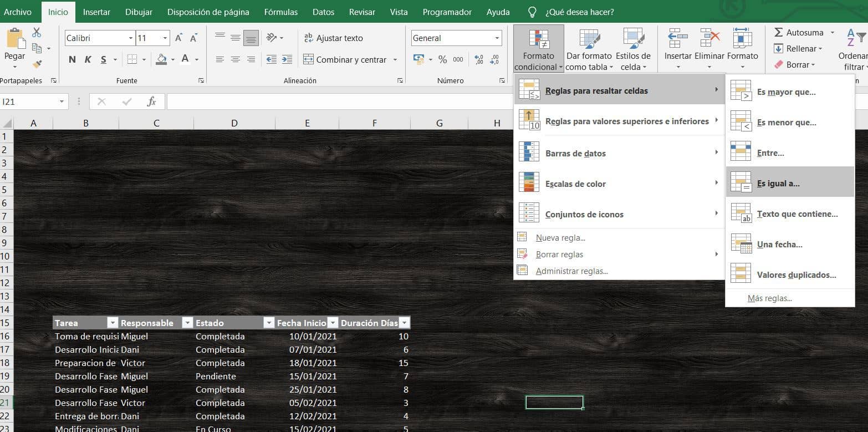Open the font size 11 dropdown

click(165, 38)
